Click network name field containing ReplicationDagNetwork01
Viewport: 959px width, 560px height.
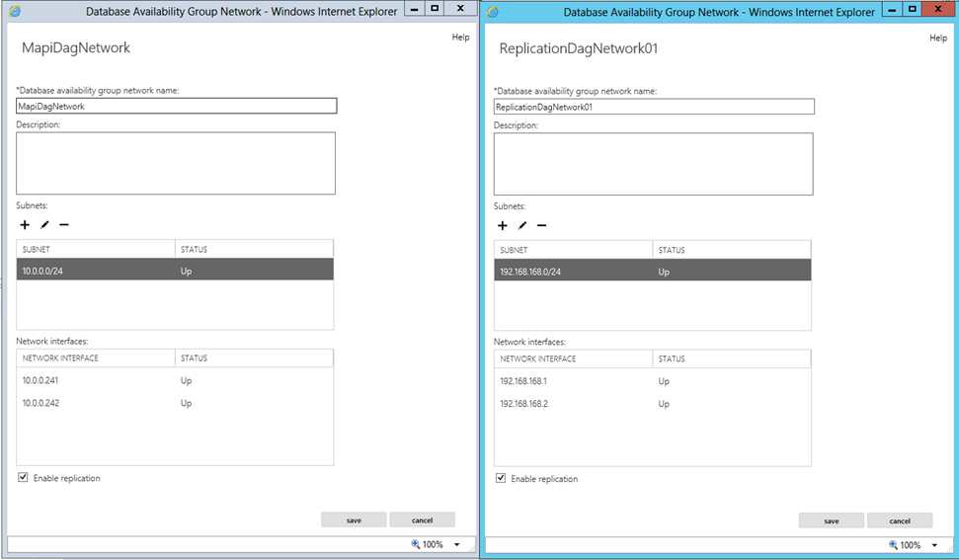coord(654,107)
